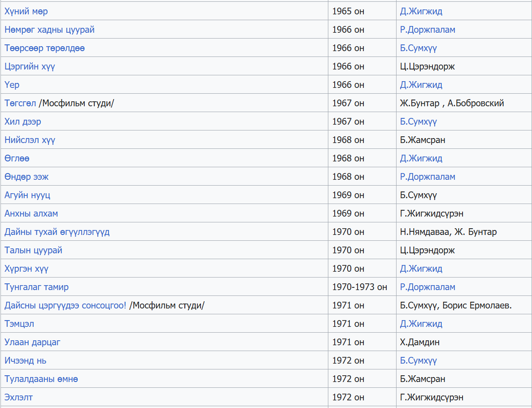Click the Анхны алхам link
The width and height of the screenshot is (532, 408).
coord(31,213)
